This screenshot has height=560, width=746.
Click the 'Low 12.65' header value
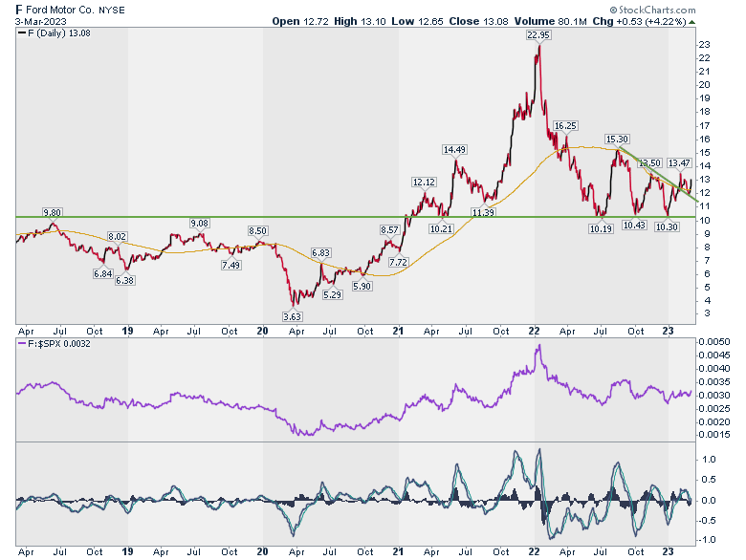[x=417, y=21]
